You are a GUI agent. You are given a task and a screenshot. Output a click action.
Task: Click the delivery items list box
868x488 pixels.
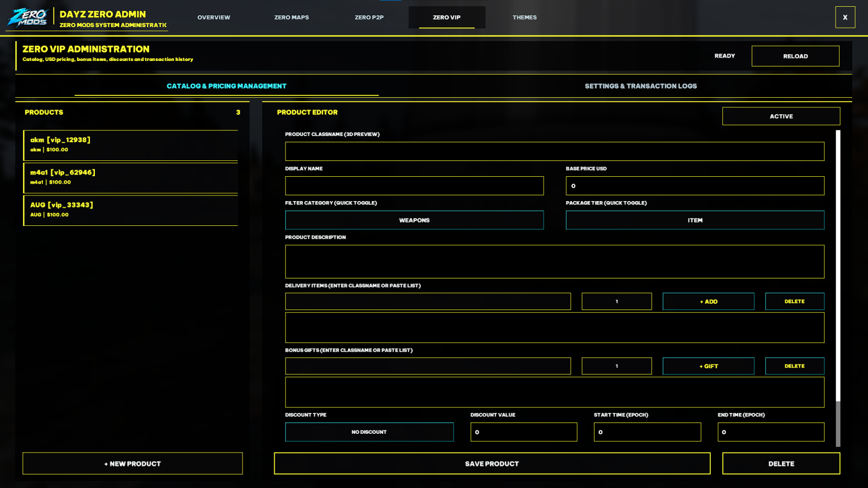554,328
